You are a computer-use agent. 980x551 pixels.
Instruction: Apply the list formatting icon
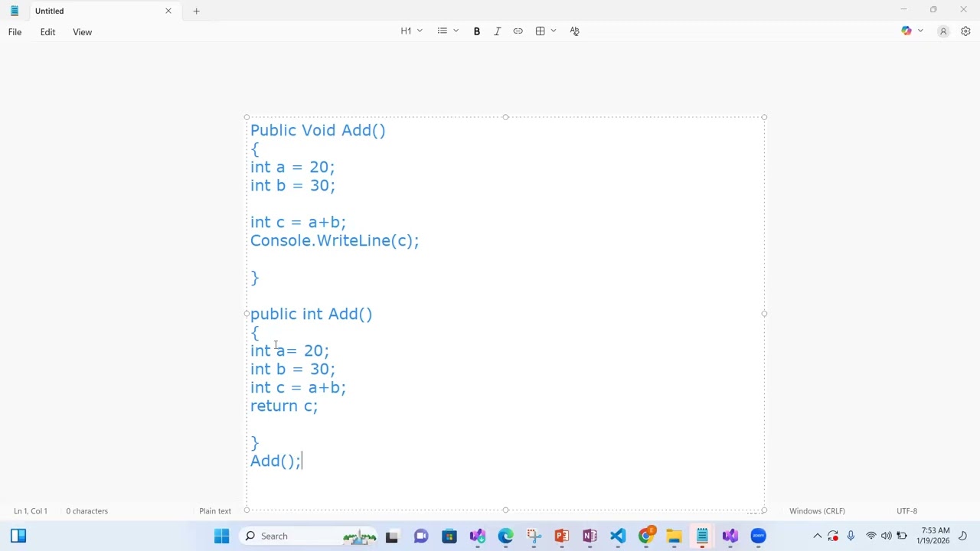(x=443, y=31)
